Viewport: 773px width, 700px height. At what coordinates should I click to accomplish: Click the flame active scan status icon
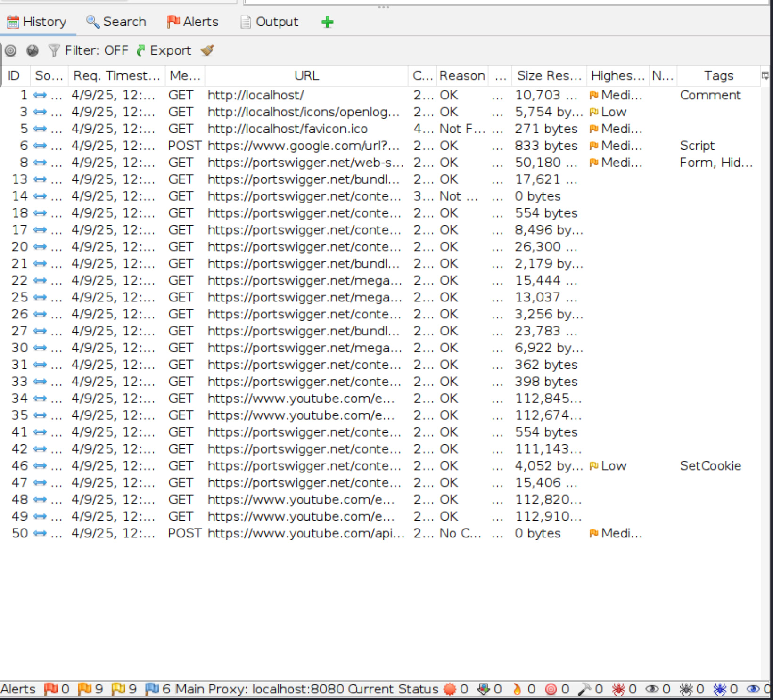[x=517, y=689]
